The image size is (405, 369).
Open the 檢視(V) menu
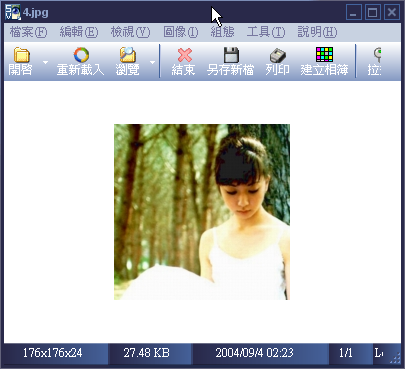click(131, 32)
